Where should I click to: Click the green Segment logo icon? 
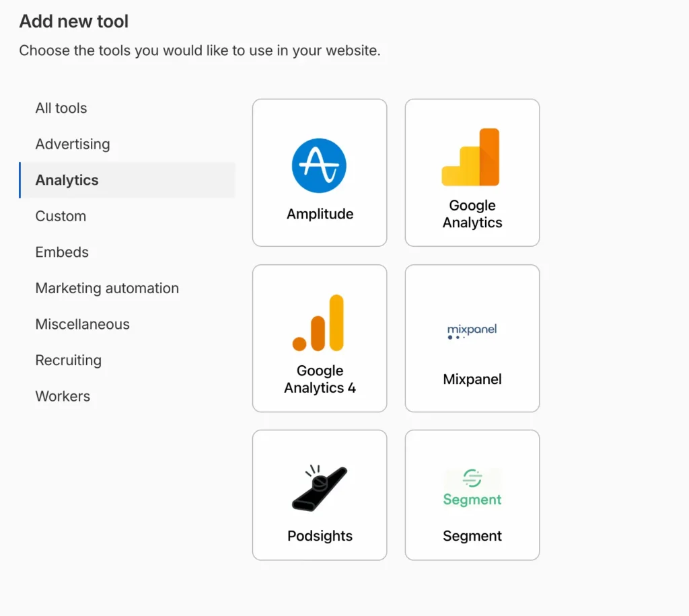472,488
